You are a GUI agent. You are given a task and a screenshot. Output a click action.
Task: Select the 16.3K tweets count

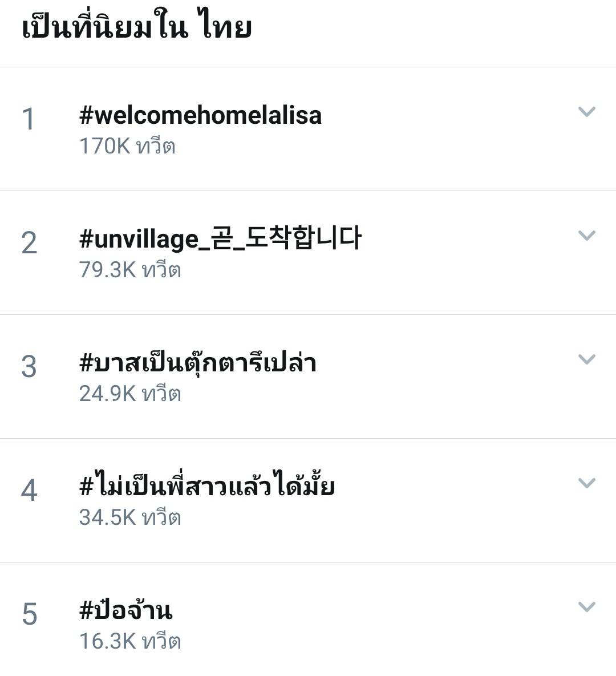[x=130, y=641]
